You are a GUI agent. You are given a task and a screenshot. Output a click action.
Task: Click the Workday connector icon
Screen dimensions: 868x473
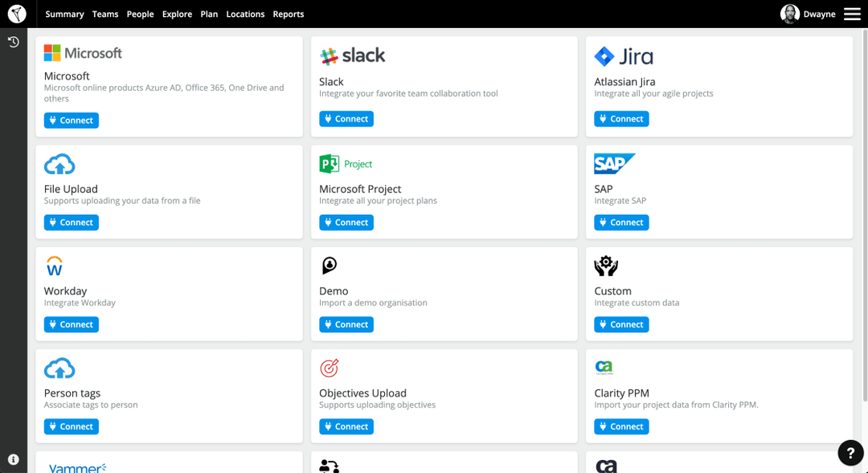[x=54, y=265]
